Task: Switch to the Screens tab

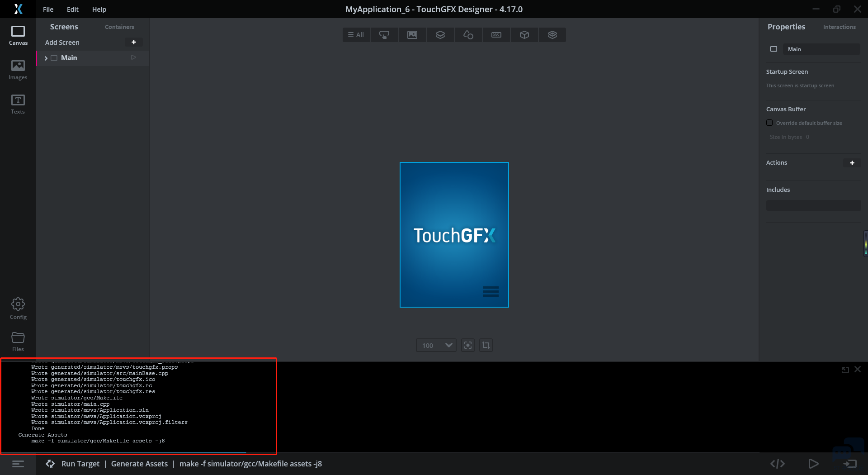Action: pyautogui.click(x=64, y=27)
